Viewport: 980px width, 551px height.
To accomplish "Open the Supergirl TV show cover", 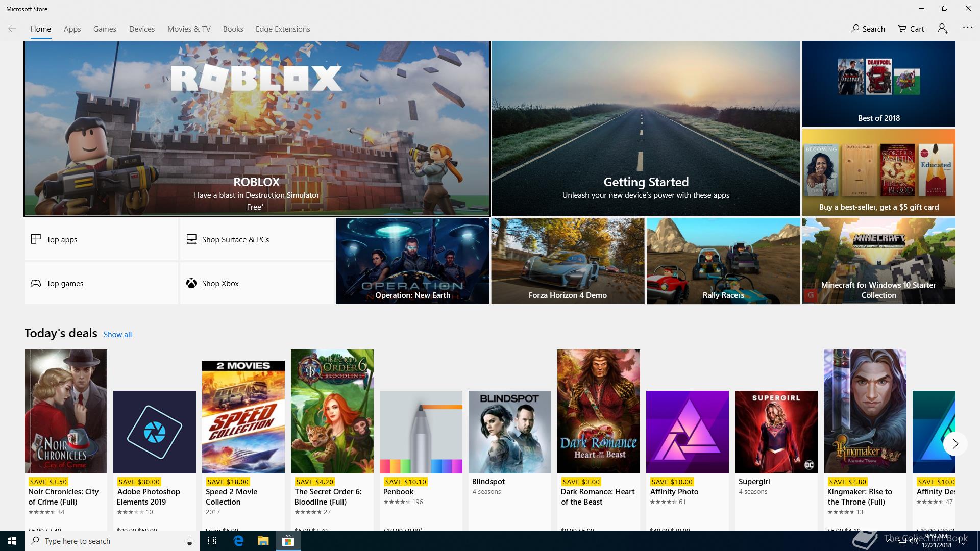I will (x=776, y=432).
